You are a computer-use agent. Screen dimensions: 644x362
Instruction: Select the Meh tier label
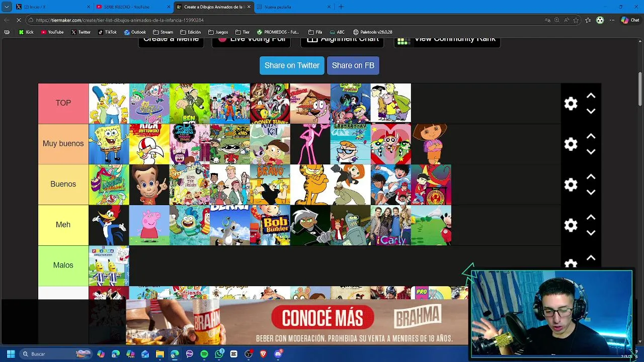click(63, 225)
